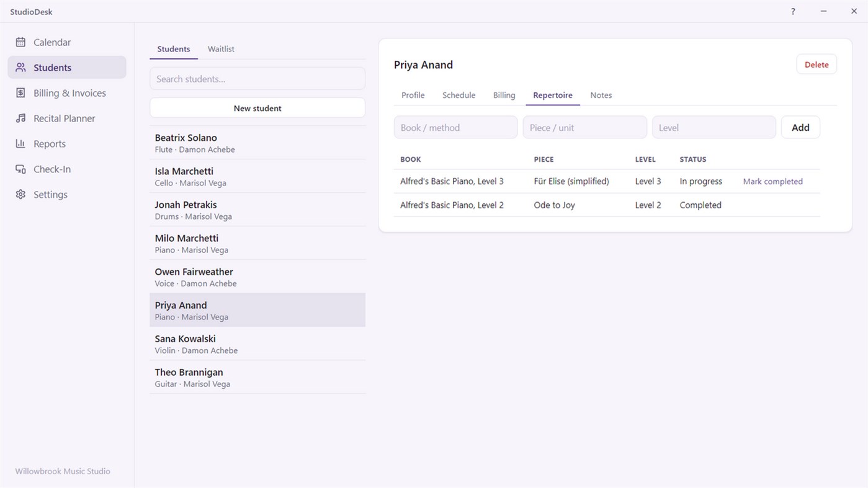Select student Milo Marchetti
Image resolution: width=868 pixels, height=488 pixels.
click(x=257, y=243)
